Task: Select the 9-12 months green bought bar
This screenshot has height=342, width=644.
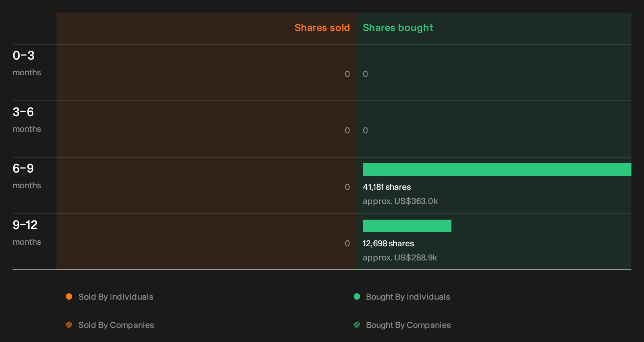Action: 407,226
